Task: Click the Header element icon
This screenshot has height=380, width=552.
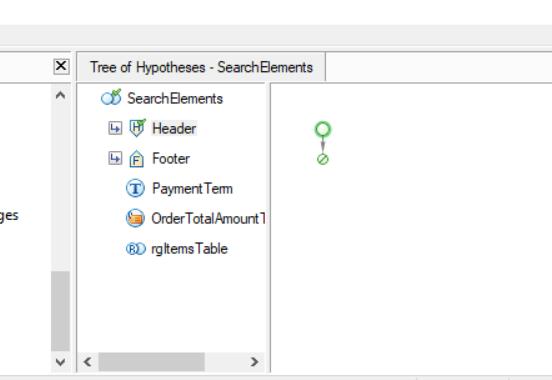Action: [137, 128]
